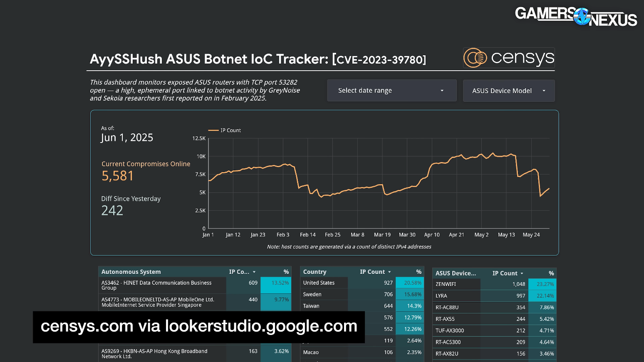Select the AS9269 - HKBN-AS-AP row

195,354
